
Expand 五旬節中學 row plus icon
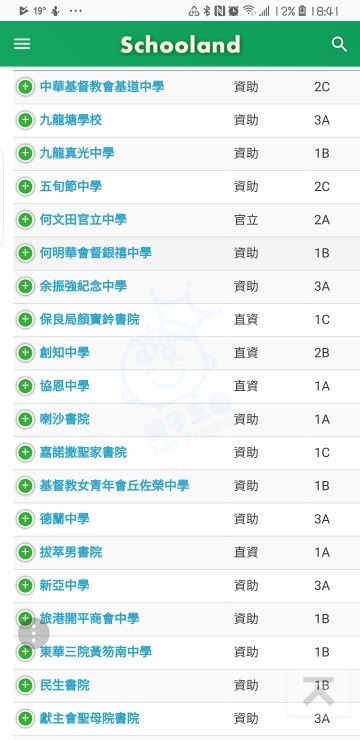[25, 187]
